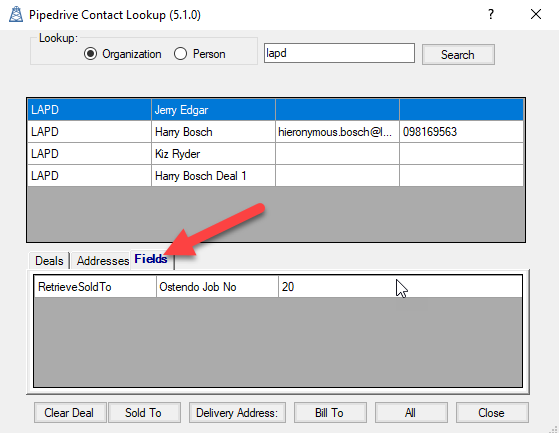
Task: Close the Pipedrive Contact Lookup window
Action: pyautogui.click(x=536, y=14)
